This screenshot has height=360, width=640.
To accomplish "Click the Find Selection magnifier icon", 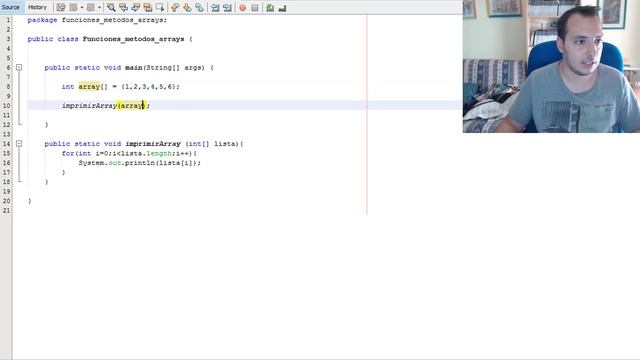I will 111,7.
